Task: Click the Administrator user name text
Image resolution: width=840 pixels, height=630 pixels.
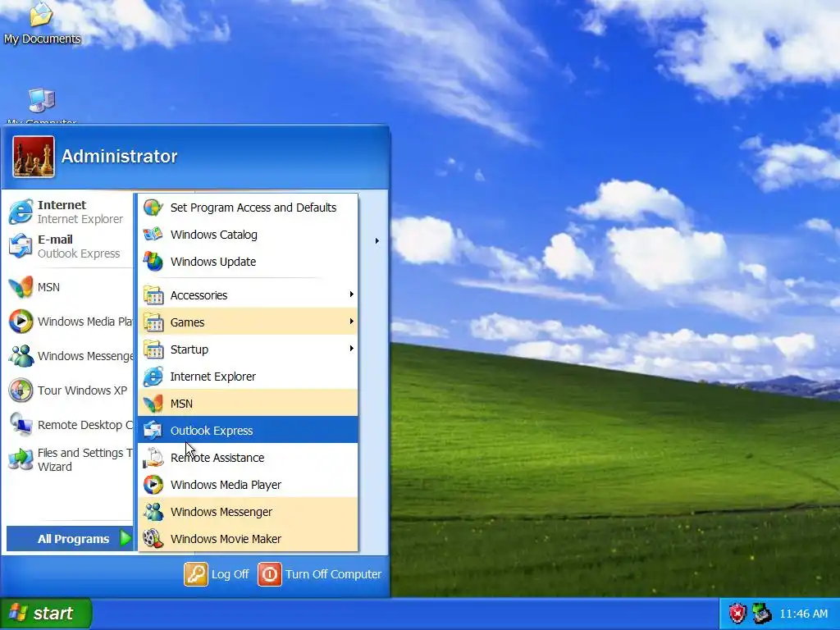Action: click(x=120, y=157)
